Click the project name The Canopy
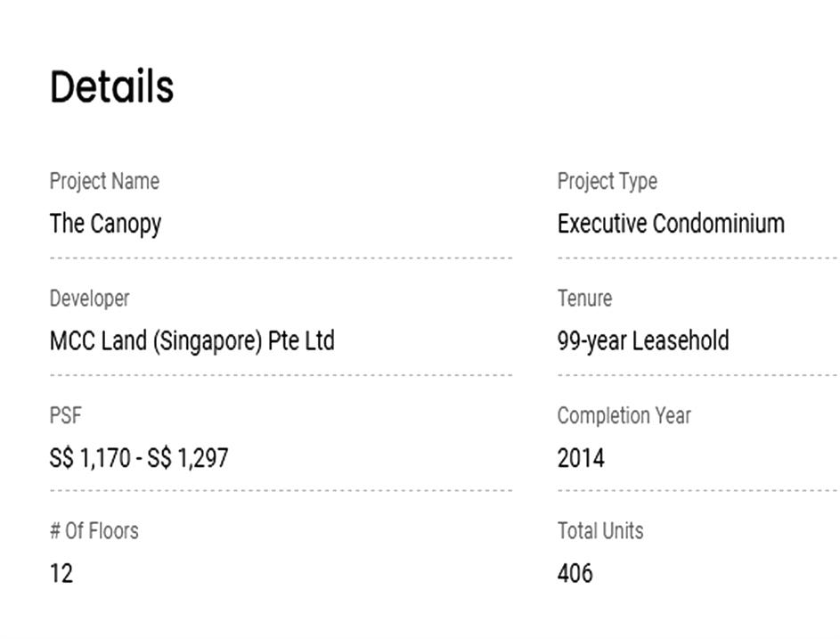 (105, 223)
